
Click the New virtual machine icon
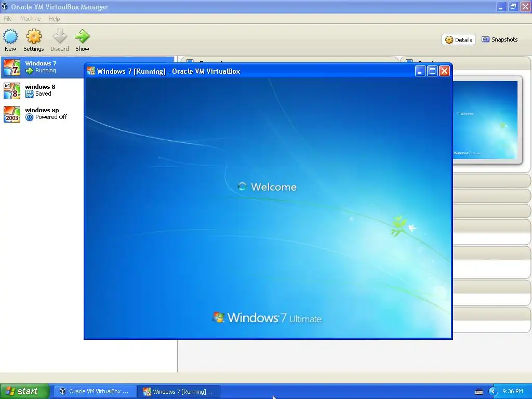click(10, 36)
